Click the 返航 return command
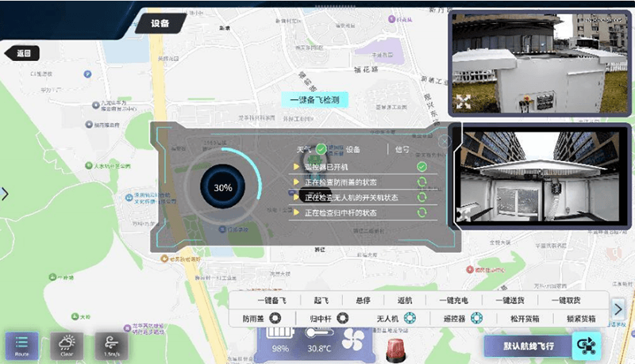Image resolution: width=635 pixels, height=364 pixels. click(x=405, y=301)
